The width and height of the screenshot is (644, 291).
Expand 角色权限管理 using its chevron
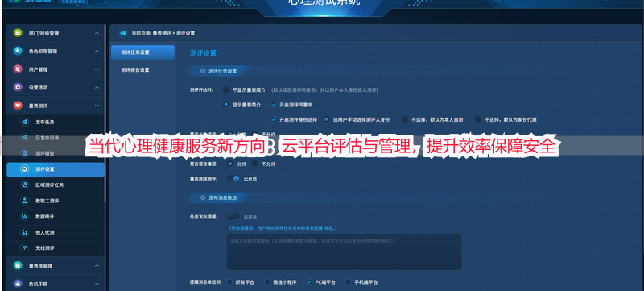click(97, 52)
